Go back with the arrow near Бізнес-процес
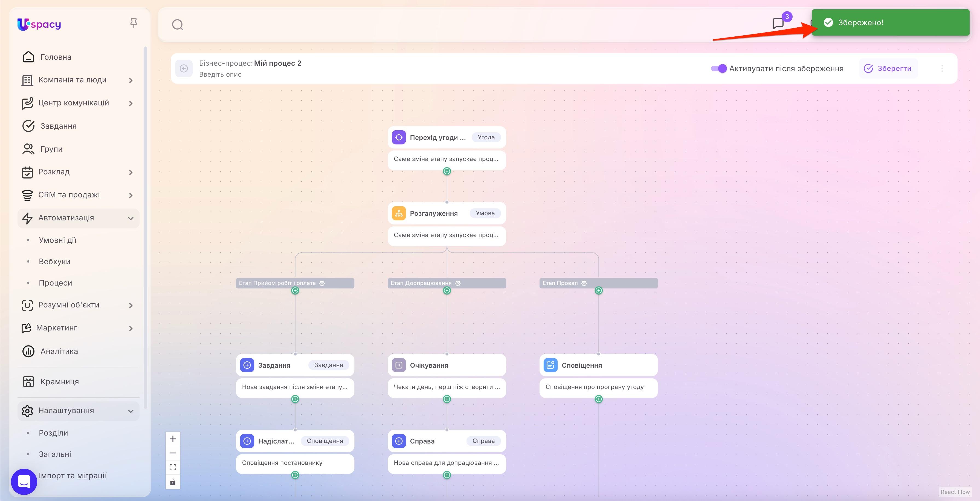 [184, 68]
